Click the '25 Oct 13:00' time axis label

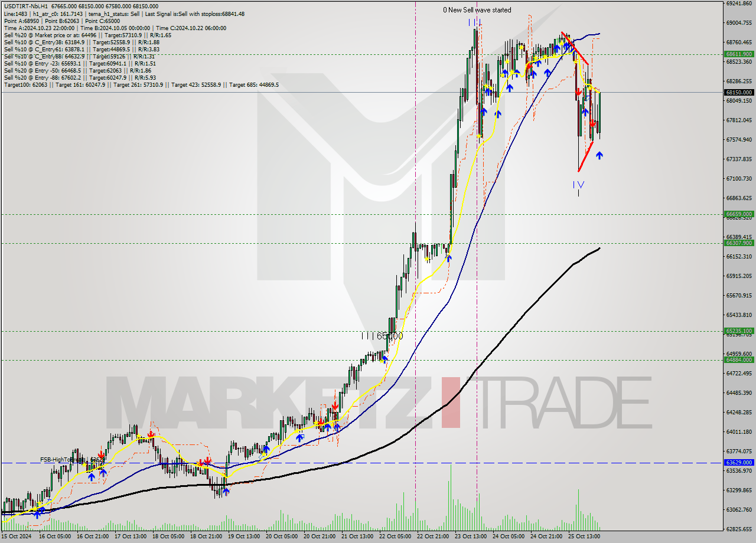coord(584,537)
